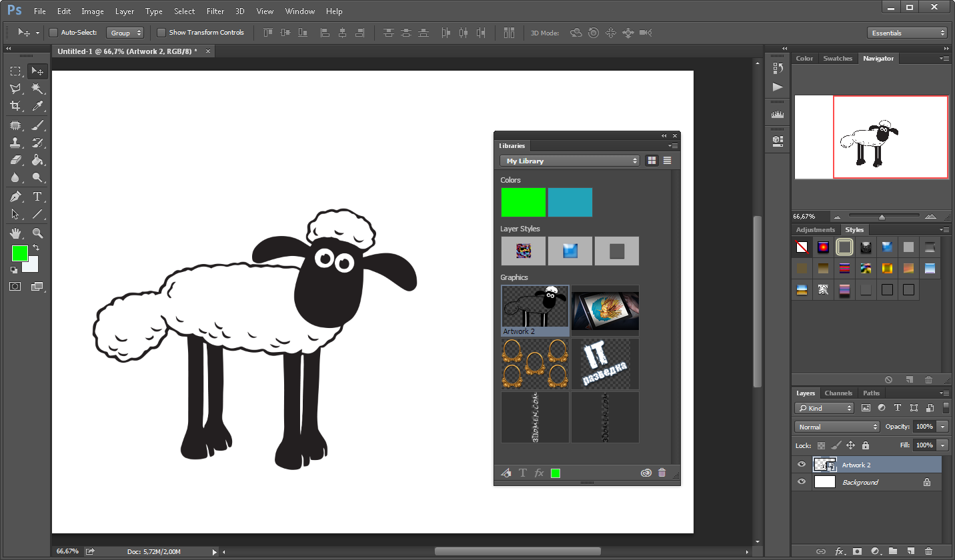Delete selected item in Libraries panel

662,473
